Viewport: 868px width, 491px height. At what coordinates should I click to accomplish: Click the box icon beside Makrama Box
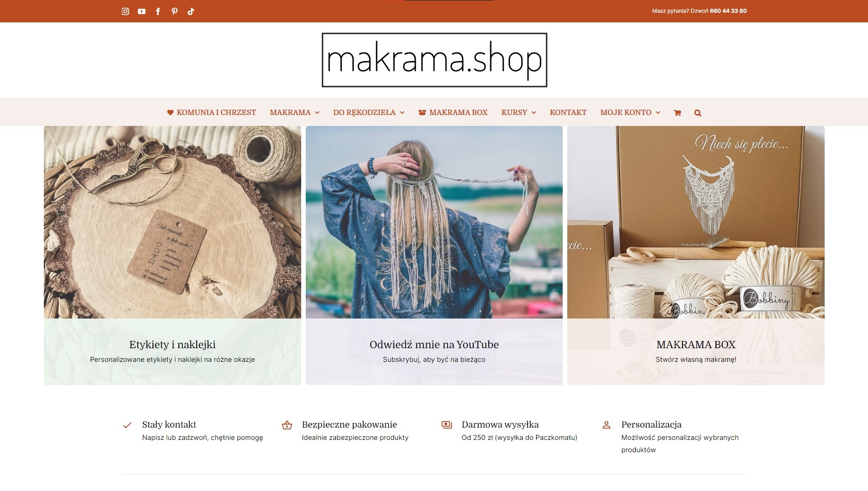tap(422, 112)
